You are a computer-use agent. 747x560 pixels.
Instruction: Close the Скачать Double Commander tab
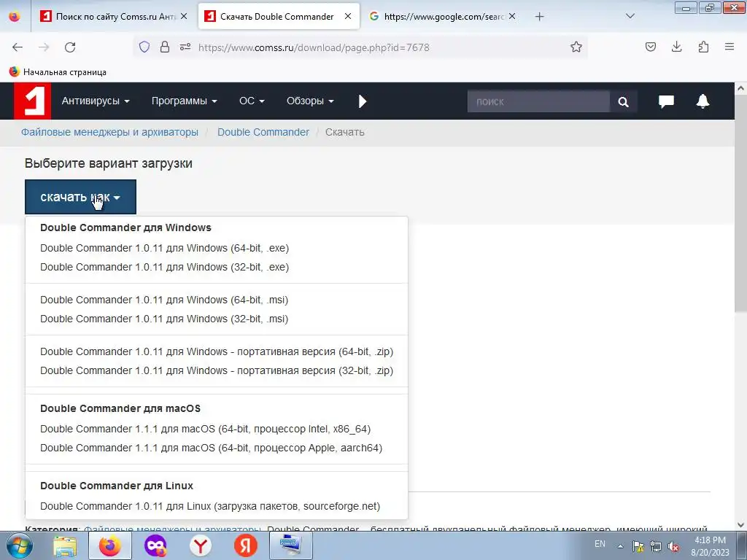(x=348, y=16)
